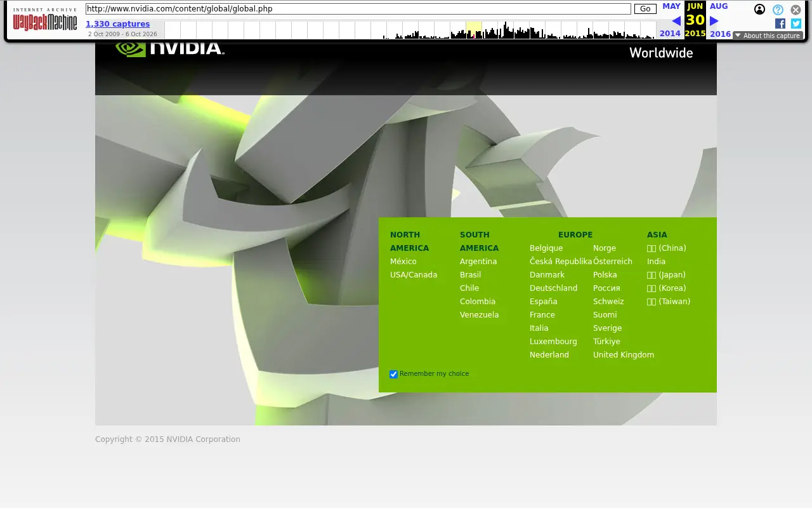The image size is (812, 508).
Task: Open Nederland site
Action: point(549,355)
